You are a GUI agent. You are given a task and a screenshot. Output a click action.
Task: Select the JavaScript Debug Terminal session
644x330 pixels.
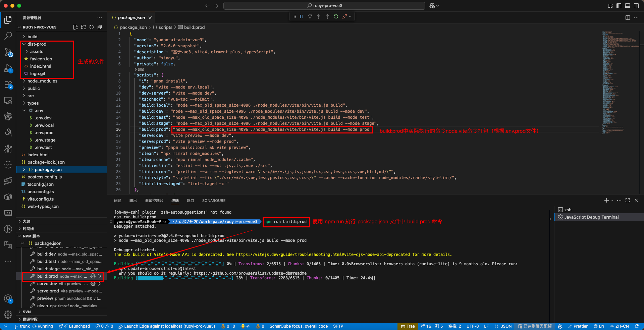[599, 217]
